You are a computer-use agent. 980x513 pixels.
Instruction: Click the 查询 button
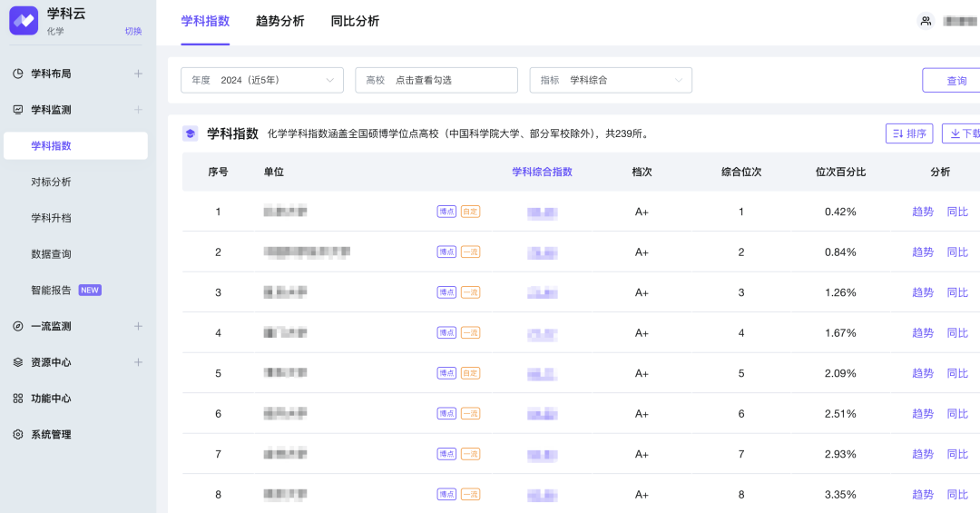point(951,80)
